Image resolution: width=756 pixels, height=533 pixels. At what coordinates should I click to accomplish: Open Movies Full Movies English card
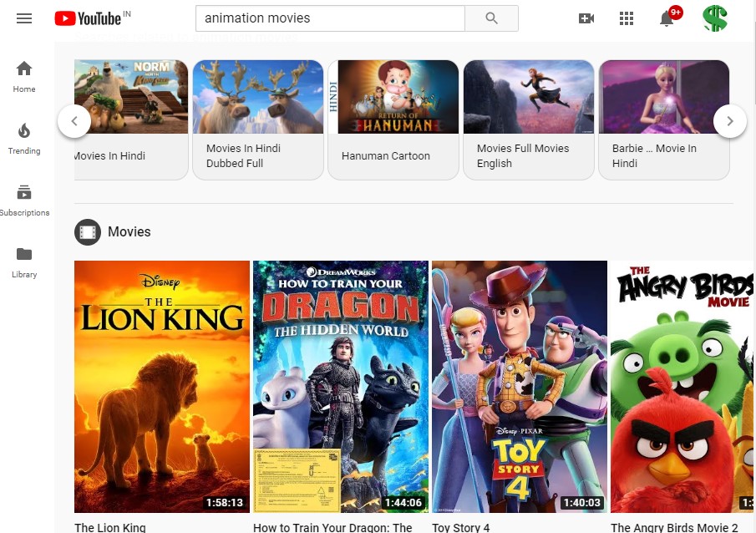point(529,119)
